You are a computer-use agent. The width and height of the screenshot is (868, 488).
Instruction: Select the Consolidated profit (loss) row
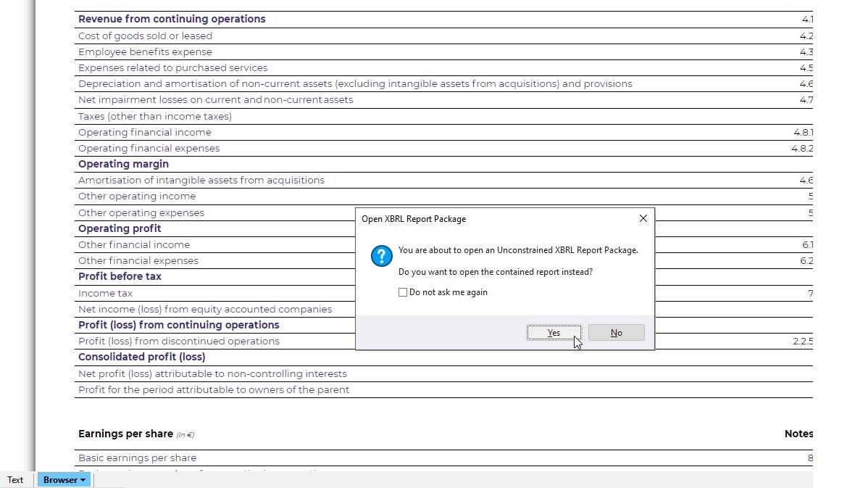pos(141,357)
